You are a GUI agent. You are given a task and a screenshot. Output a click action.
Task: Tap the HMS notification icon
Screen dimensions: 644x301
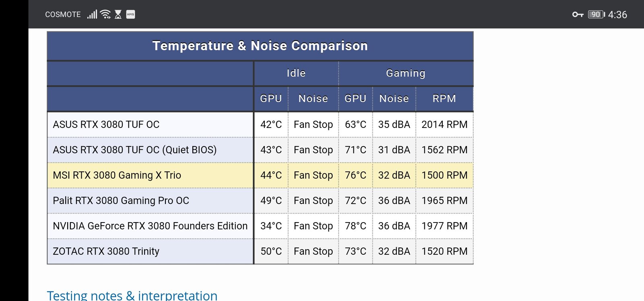point(130,14)
